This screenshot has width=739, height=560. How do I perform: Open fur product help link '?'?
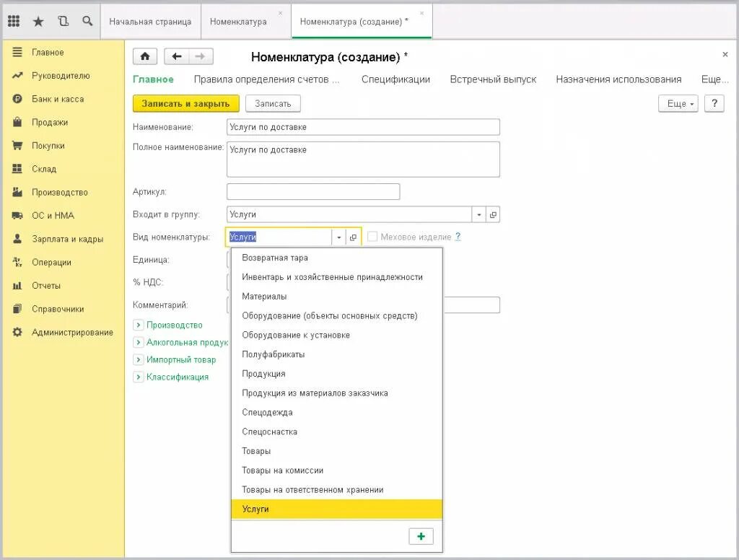point(458,237)
